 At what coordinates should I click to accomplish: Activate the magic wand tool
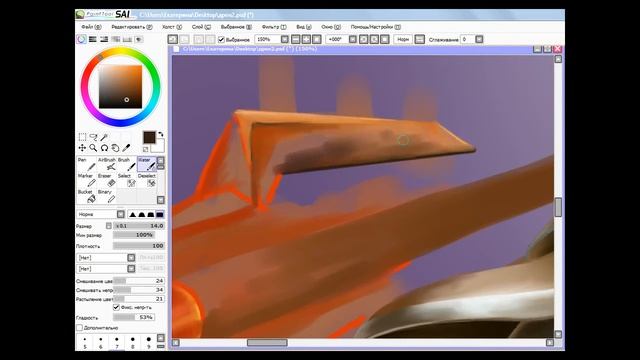[104, 137]
